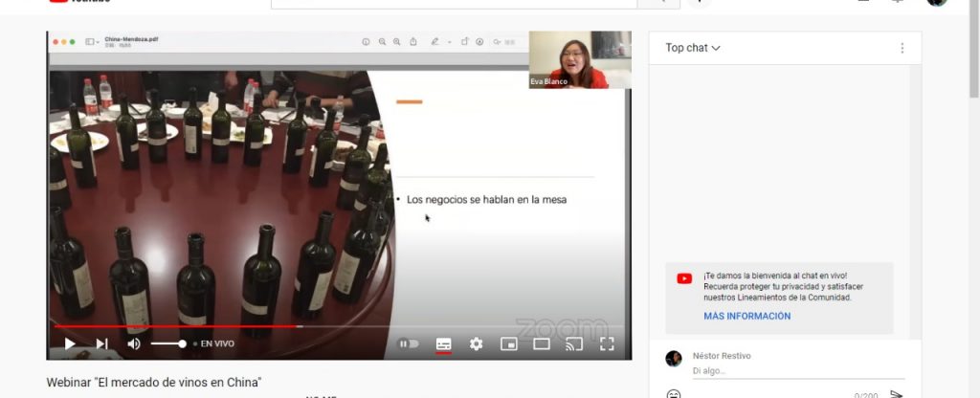This screenshot has width=980, height=398.
Task: Mute the video volume
Action: 134,343
